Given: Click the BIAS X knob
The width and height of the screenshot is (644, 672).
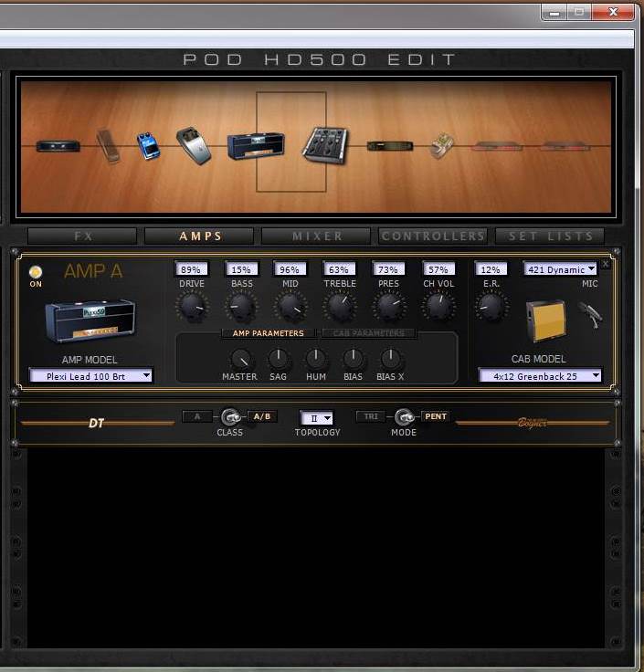Looking at the screenshot, I should [391, 359].
